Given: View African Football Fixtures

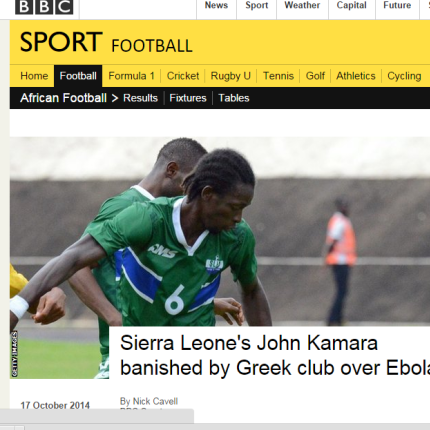Looking at the screenshot, I should (x=188, y=98).
